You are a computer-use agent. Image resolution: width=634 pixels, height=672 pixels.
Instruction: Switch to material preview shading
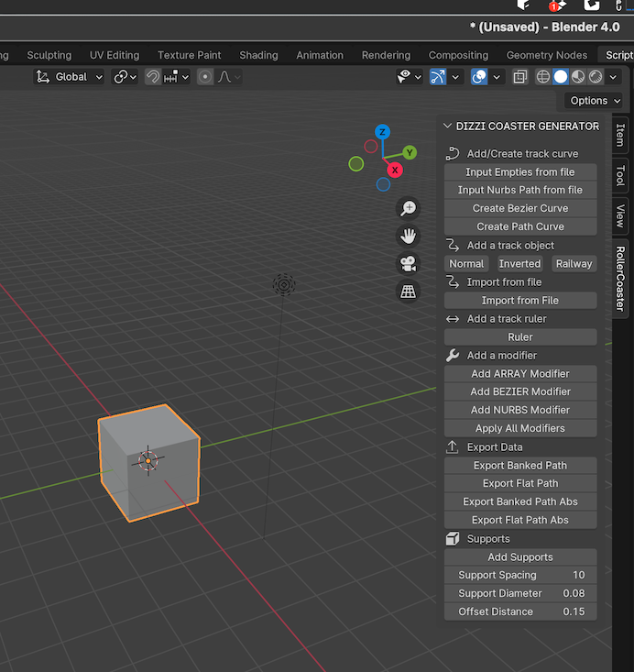coord(578,77)
